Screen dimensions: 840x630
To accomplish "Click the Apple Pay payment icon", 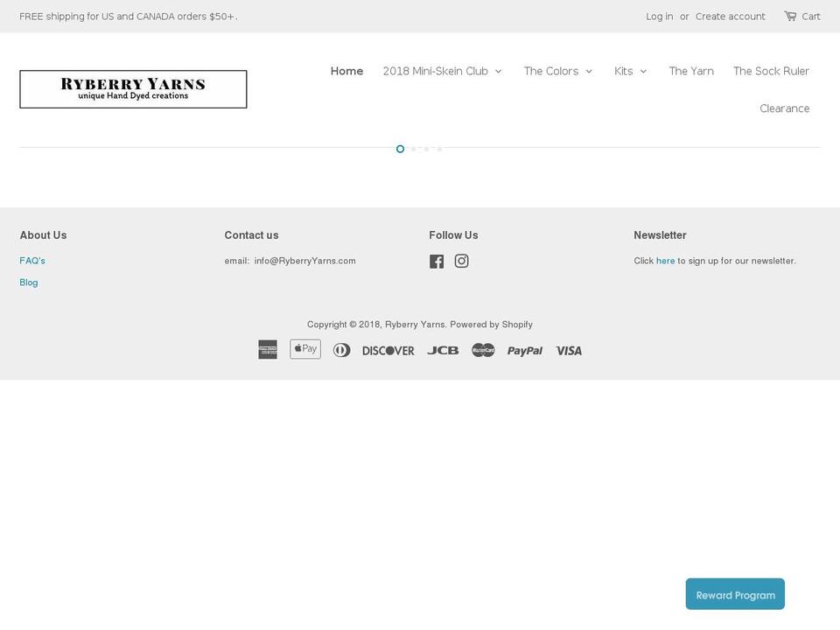I will click(x=305, y=349).
